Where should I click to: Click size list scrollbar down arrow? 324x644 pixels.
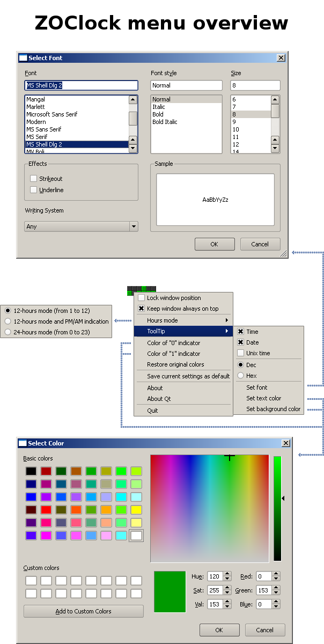tap(275, 148)
